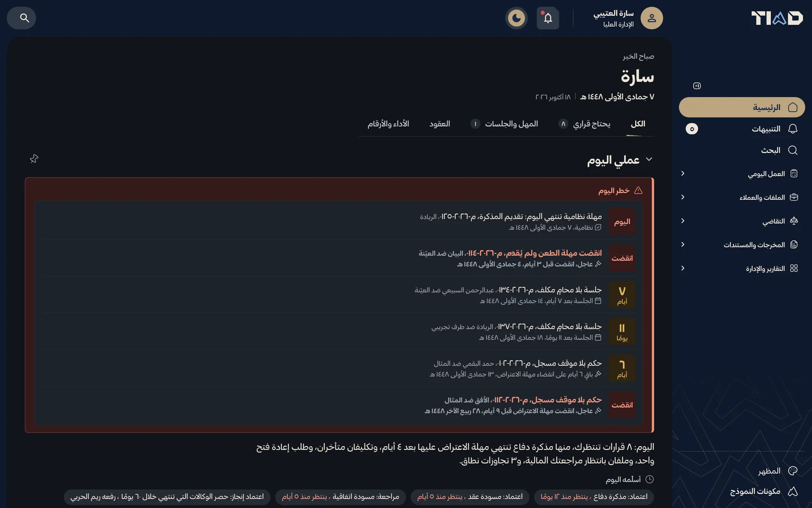The height and width of the screenshot is (508, 812).
Task: Open البحث sidebar item
Action: [742, 150]
